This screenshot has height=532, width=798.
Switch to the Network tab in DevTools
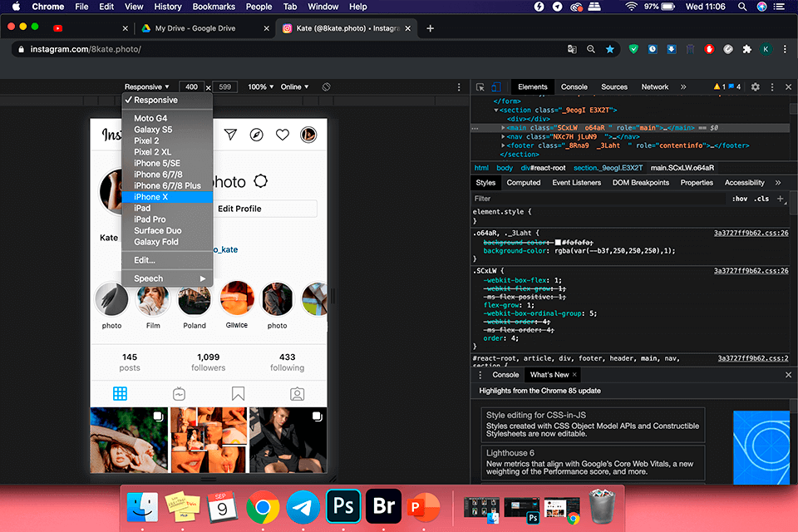[654, 86]
